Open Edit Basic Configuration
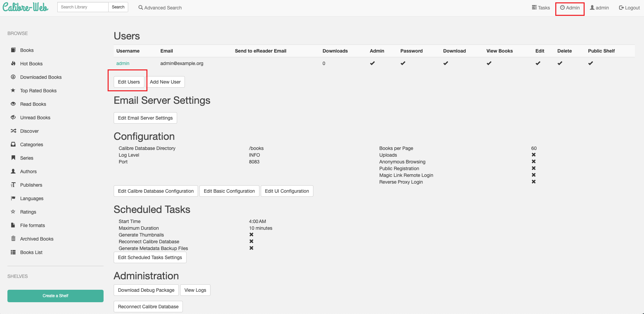Image resolution: width=644 pixels, height=314 pixels. tap(229, 191)
